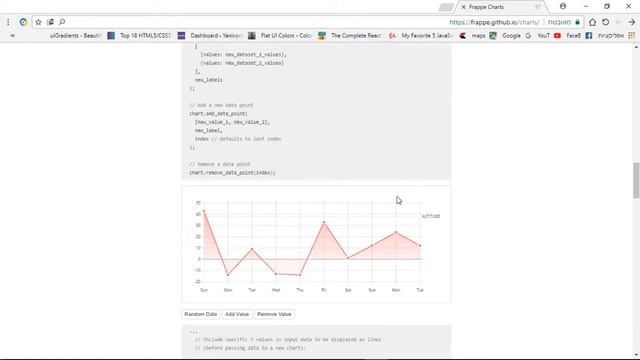The width and height of the screenshot is (640, 360).
Task: Click the Add Value button
Action: pyautogui.click(x=237, y=314)
